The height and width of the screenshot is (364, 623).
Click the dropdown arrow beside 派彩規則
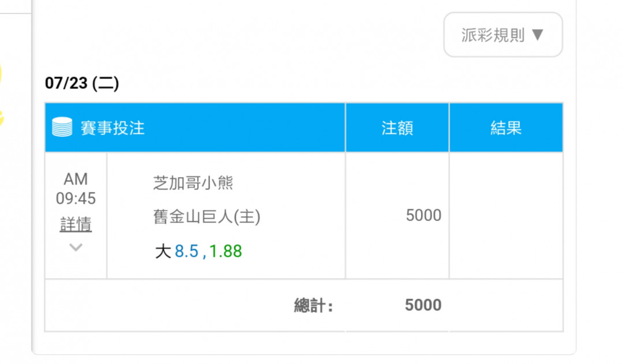coord(538,35)
